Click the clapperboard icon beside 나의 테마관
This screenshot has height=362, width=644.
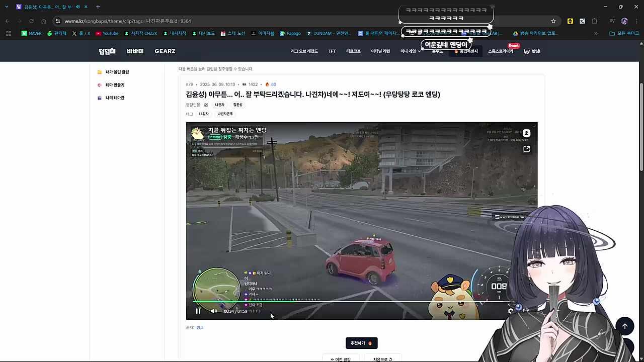tap(100, 98)
